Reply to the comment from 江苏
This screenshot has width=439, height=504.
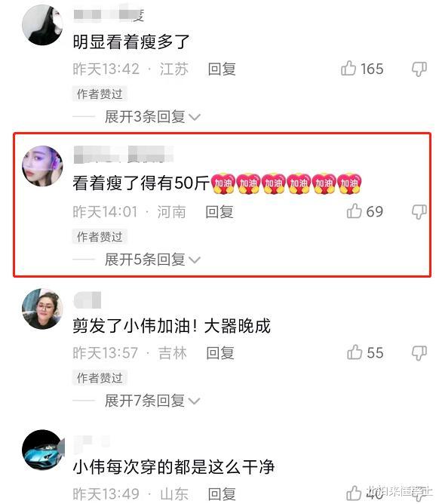tap(222, 69)
